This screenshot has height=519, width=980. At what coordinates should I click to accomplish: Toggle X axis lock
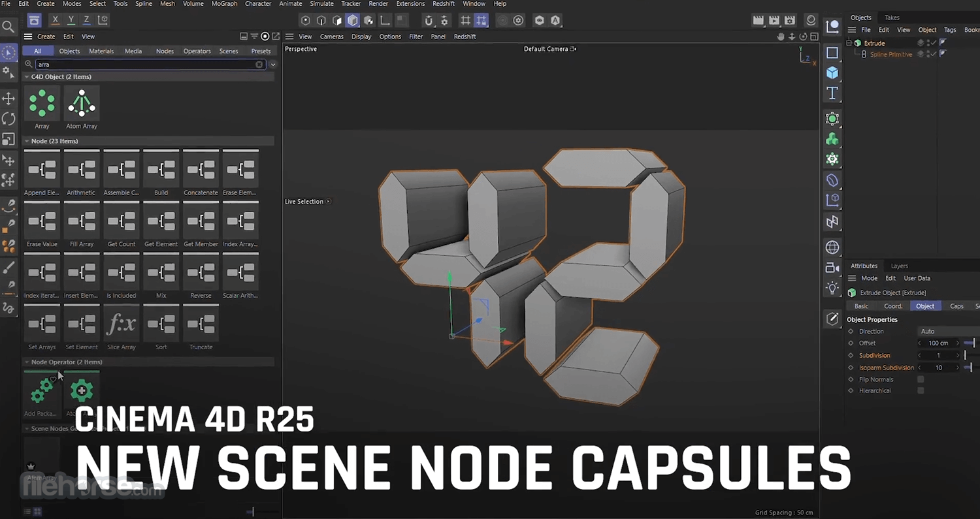[55, 21]
